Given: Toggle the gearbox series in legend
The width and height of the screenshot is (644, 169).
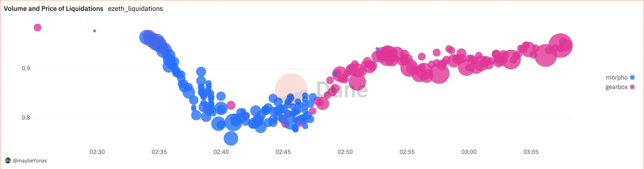Looking at the screenshot, I should 620,87.
